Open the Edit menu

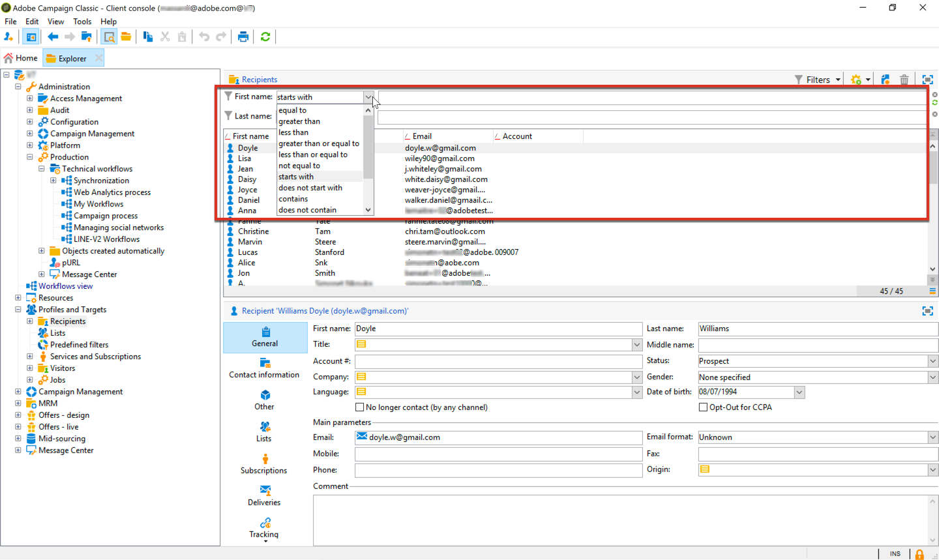click(x=32, y=22)
